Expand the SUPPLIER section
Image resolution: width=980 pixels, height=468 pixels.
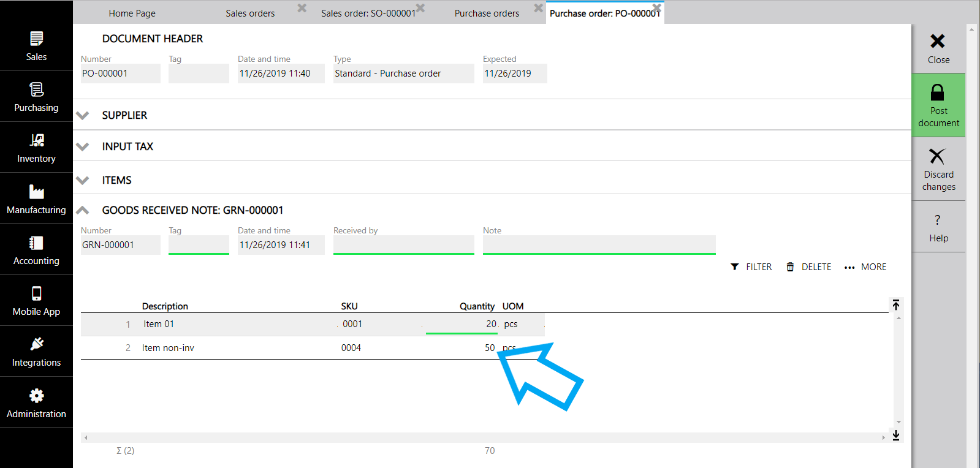click(83, 115)
